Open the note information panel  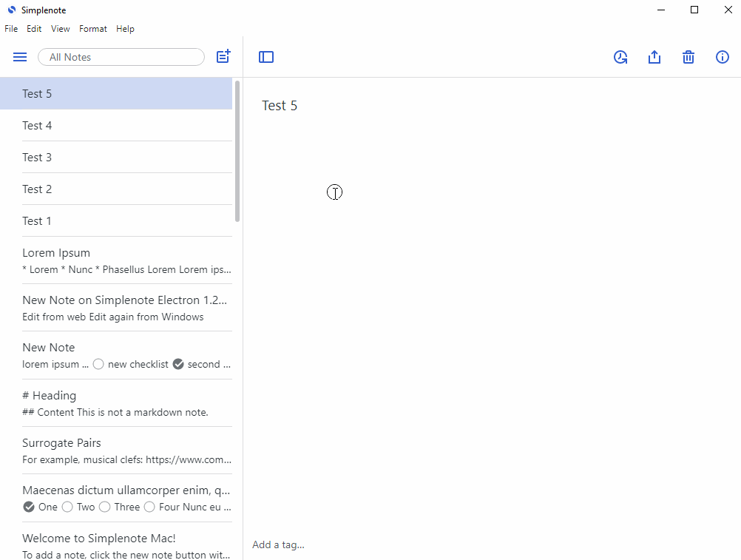coord(723,57)
